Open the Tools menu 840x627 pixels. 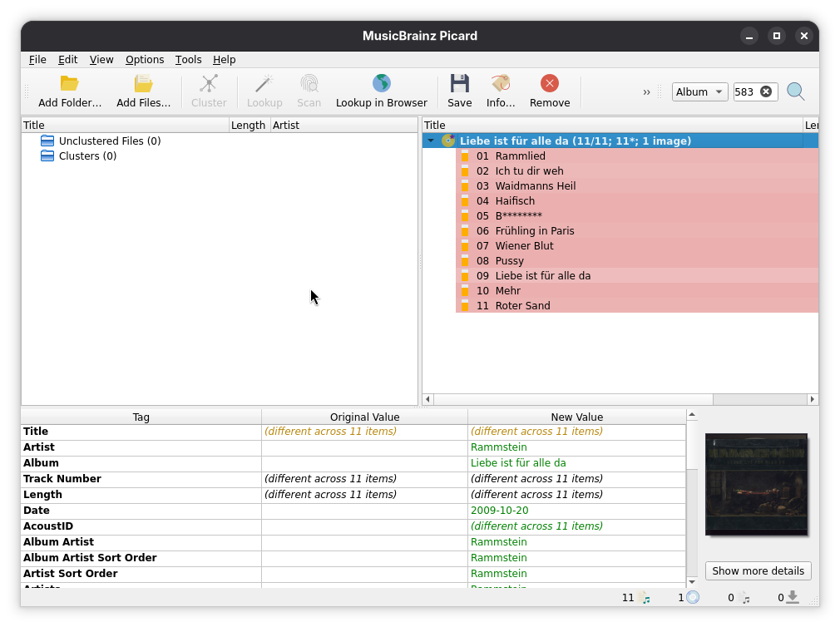tap(188, 60)
